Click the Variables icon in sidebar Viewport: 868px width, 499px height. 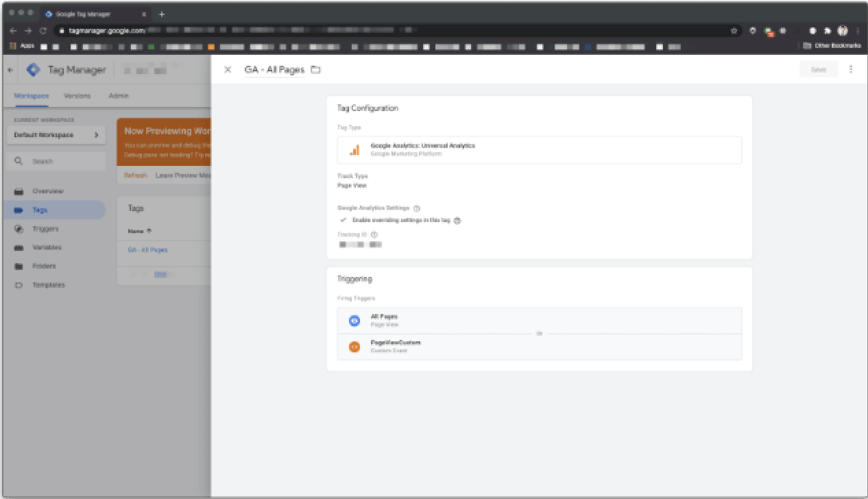pyautogui.click(x=19, y=247)
